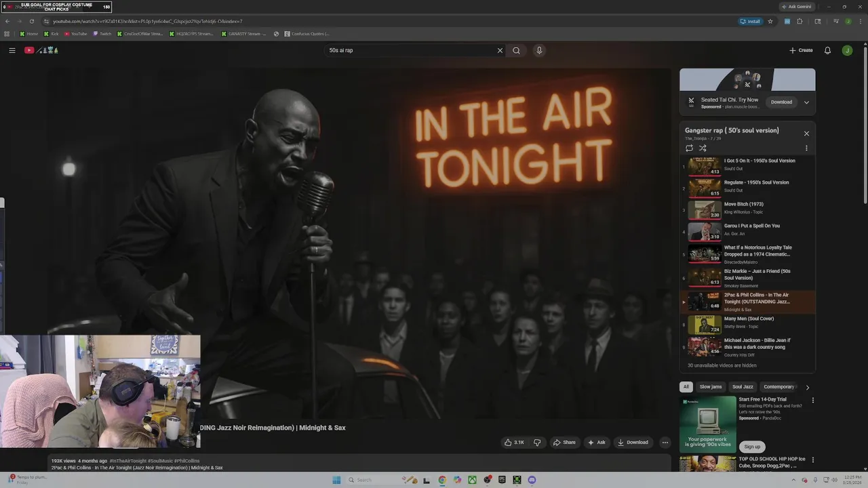Screen dimensions: 868x488
Task: Go back with the browser back arrow
Action: tap(7, 21)
